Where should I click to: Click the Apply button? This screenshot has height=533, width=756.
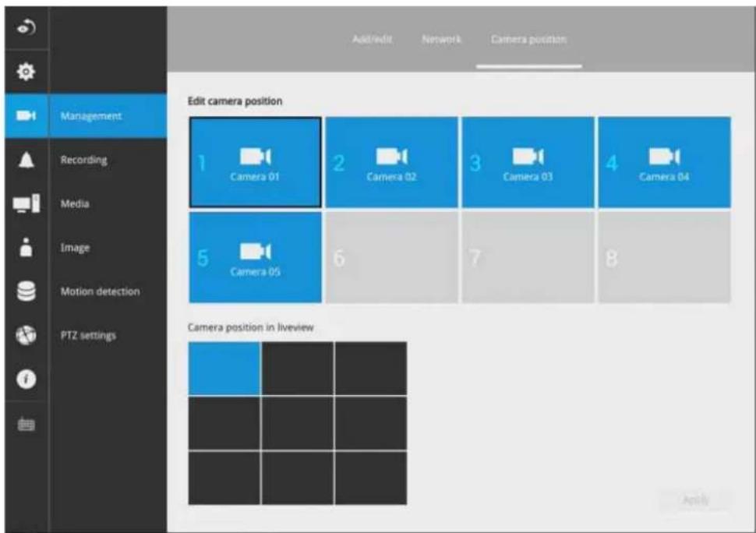(696, 499)
